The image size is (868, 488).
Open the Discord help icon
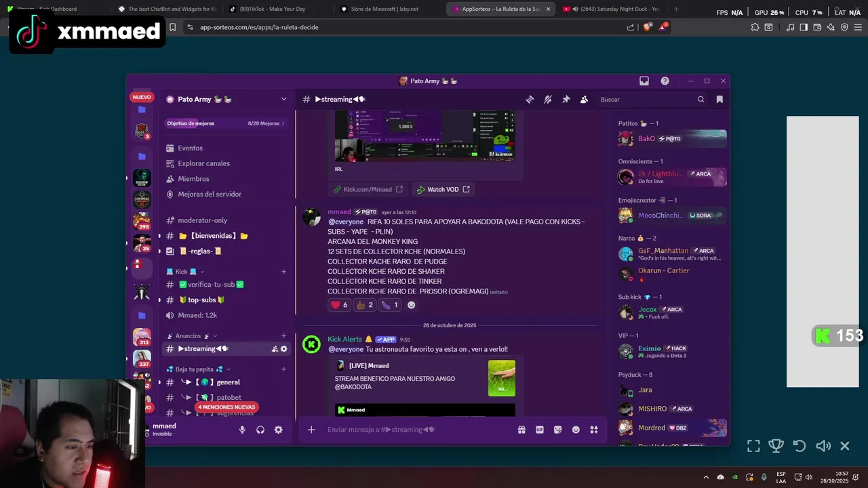(x=665, y=81)
